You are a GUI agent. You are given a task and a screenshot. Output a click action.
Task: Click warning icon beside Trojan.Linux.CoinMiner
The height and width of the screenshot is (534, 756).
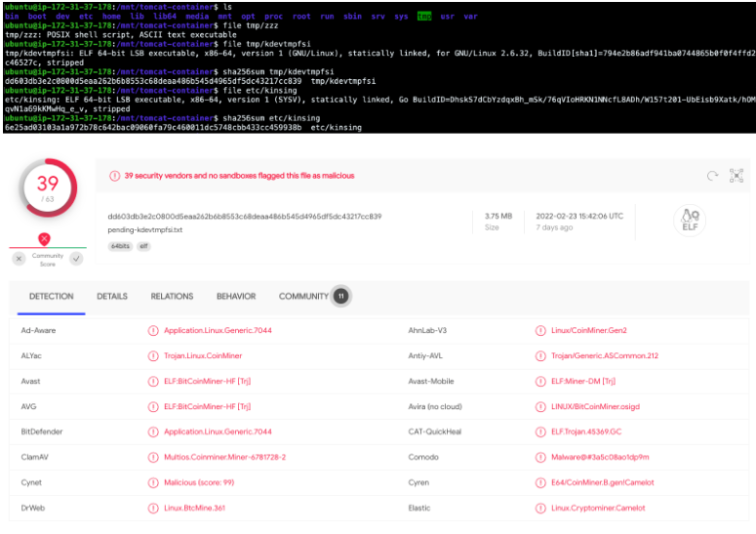153,356
